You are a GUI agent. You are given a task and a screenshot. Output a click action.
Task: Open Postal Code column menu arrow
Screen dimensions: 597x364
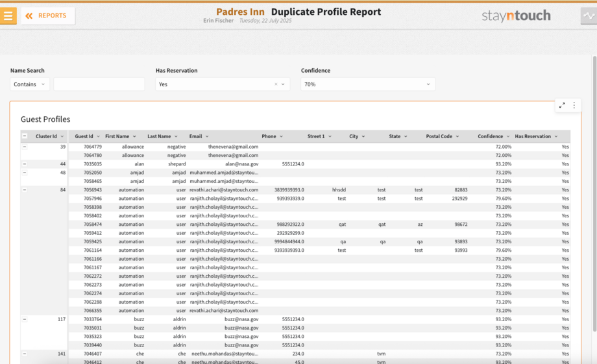click(x=457, y=136)
